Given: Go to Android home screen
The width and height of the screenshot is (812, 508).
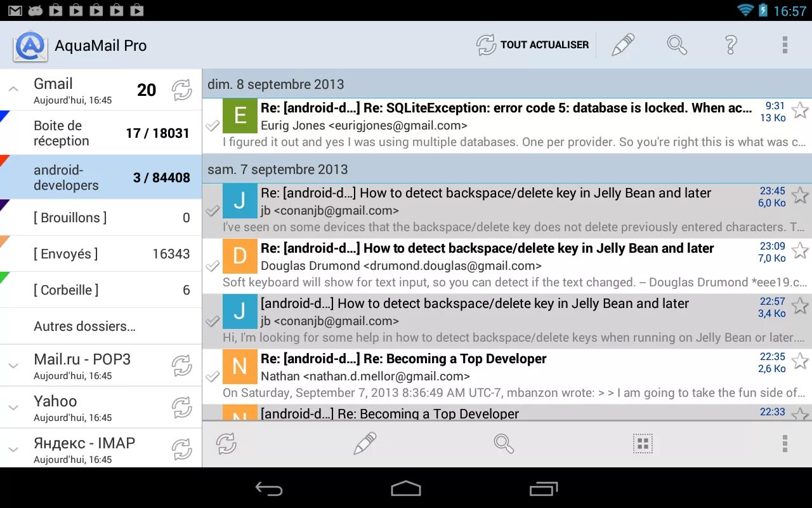Looking at the screenshot, I should point(406,488).
